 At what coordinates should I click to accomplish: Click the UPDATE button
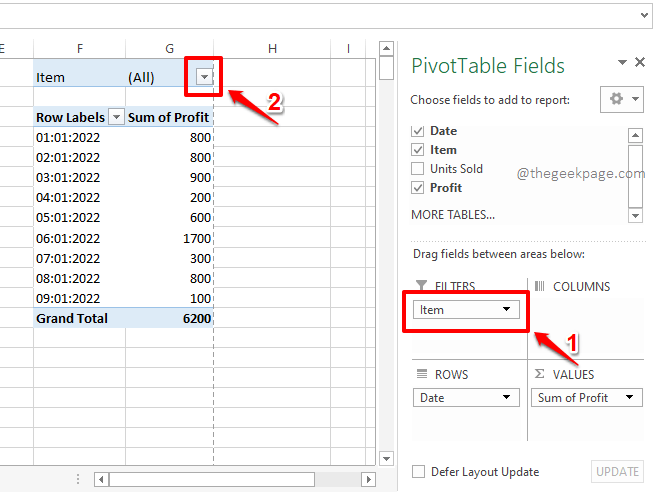pyautogui.click(x=617, y=472)
